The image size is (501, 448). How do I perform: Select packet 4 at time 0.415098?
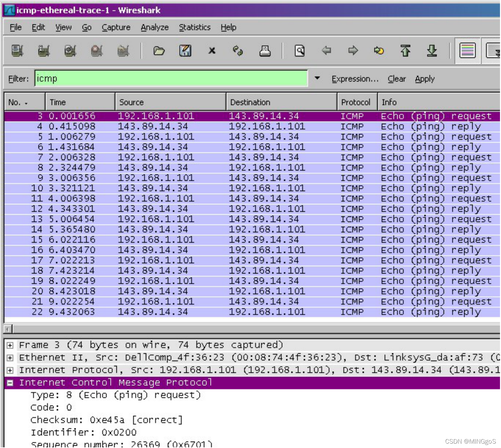252,126
